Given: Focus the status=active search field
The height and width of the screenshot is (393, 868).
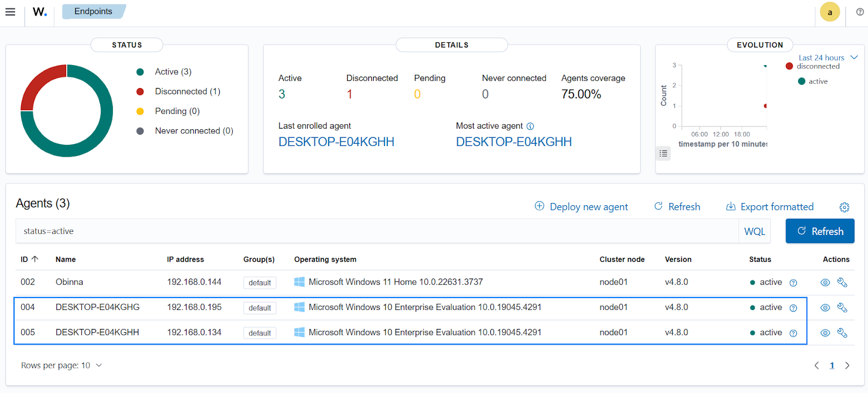Looking at the screenshot, I should [377, 231].
